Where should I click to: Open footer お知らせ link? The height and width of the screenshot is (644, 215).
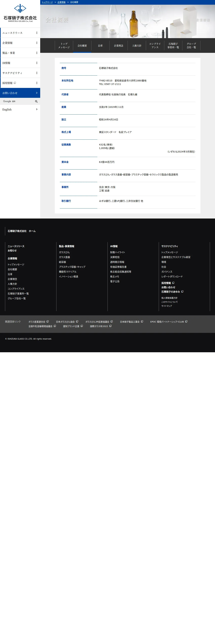pos(12,250)
